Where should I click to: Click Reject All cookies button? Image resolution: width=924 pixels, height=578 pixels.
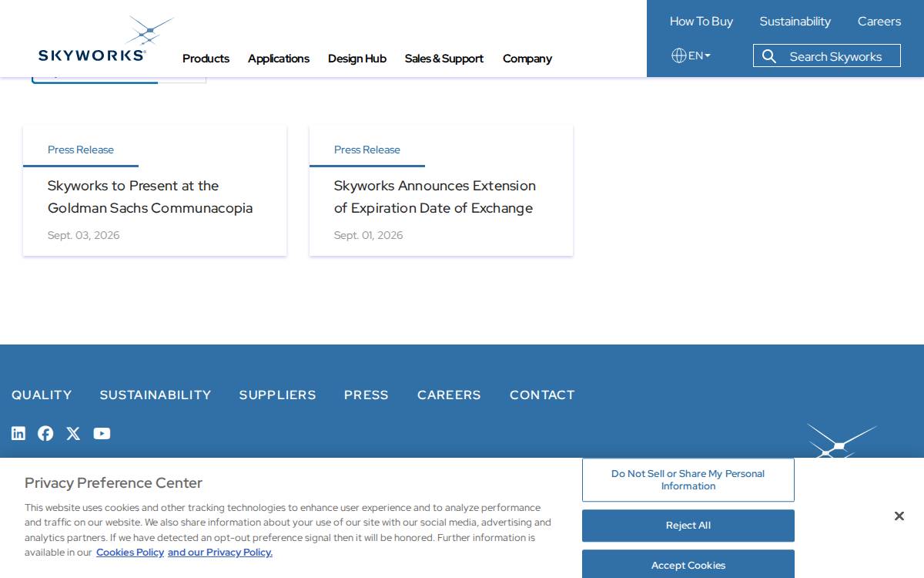click(x=688, y=526)
